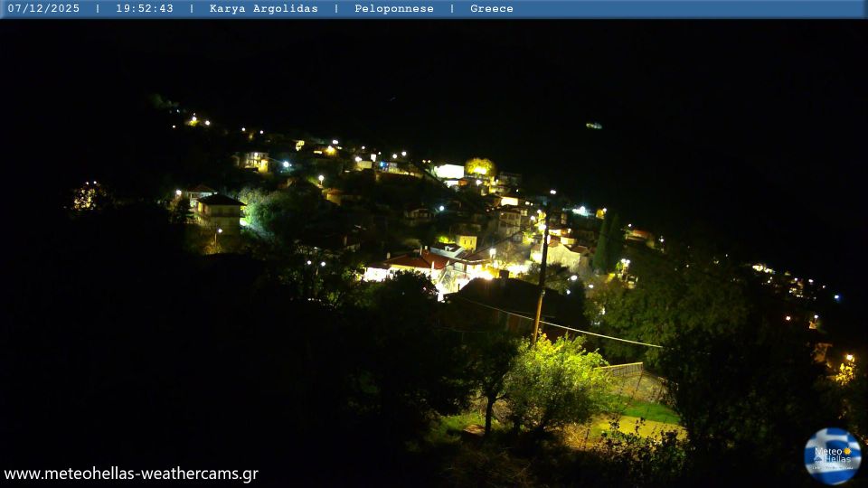This screenshot has width=868, height=488.
Task: Click the bright green illuminated foreground tree
Action: [553, 381]
